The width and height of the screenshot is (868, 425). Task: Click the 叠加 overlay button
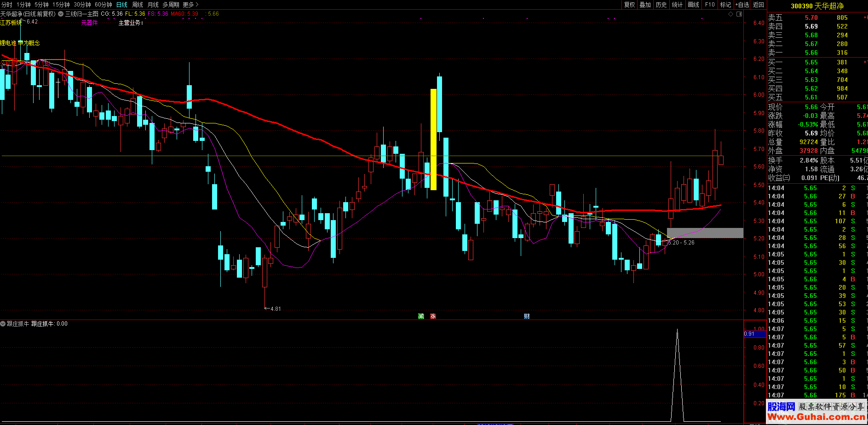(x=645, y=5)
